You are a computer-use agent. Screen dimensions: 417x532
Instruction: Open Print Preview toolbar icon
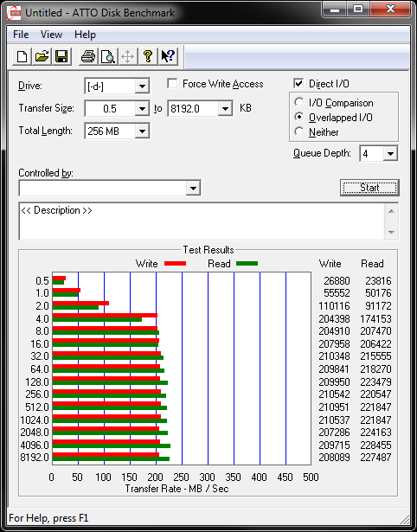click(108, 56)
